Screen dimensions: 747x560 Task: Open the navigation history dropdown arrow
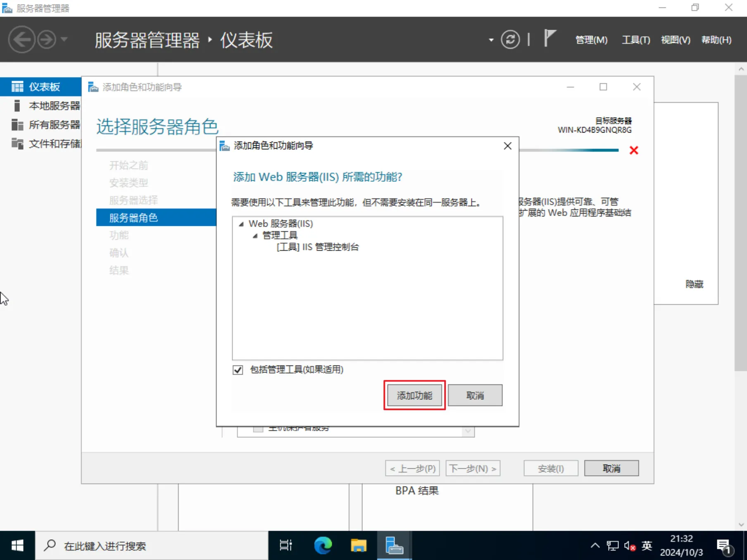[64, 40]
